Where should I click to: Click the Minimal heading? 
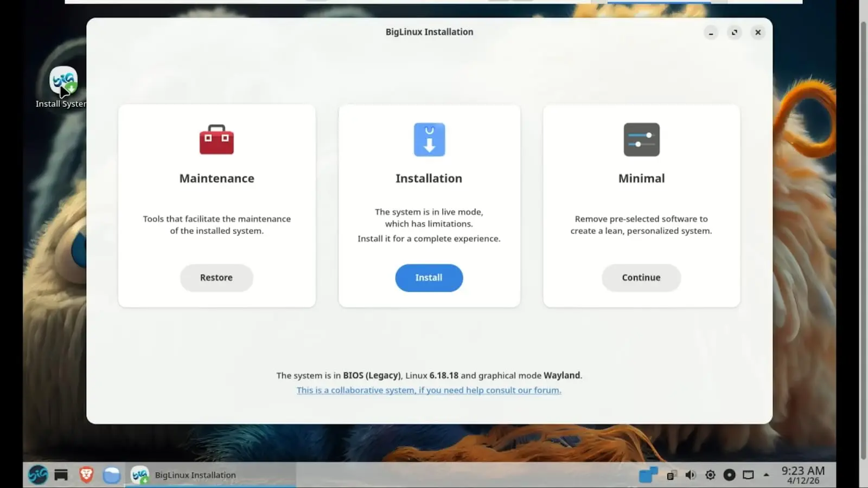[x=641, y=178]
